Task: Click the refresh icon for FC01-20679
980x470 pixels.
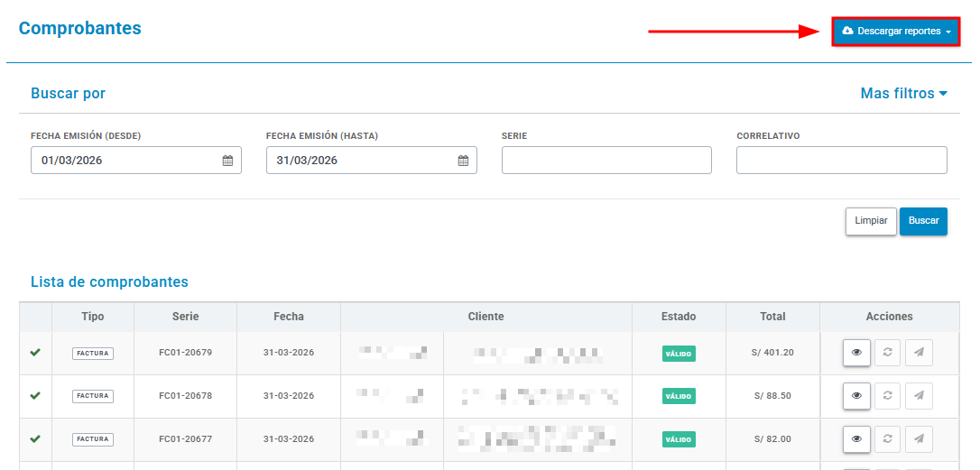Action: coord(887,353)
